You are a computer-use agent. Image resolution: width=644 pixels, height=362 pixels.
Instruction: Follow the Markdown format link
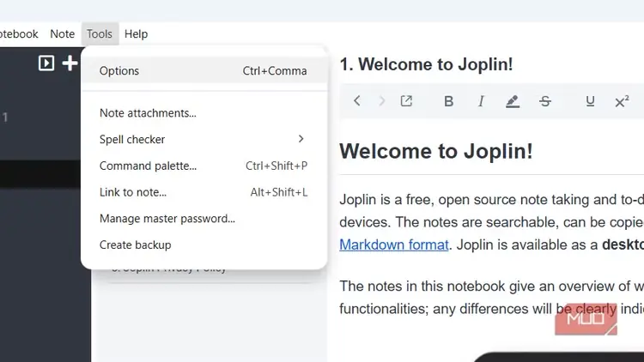394,244
